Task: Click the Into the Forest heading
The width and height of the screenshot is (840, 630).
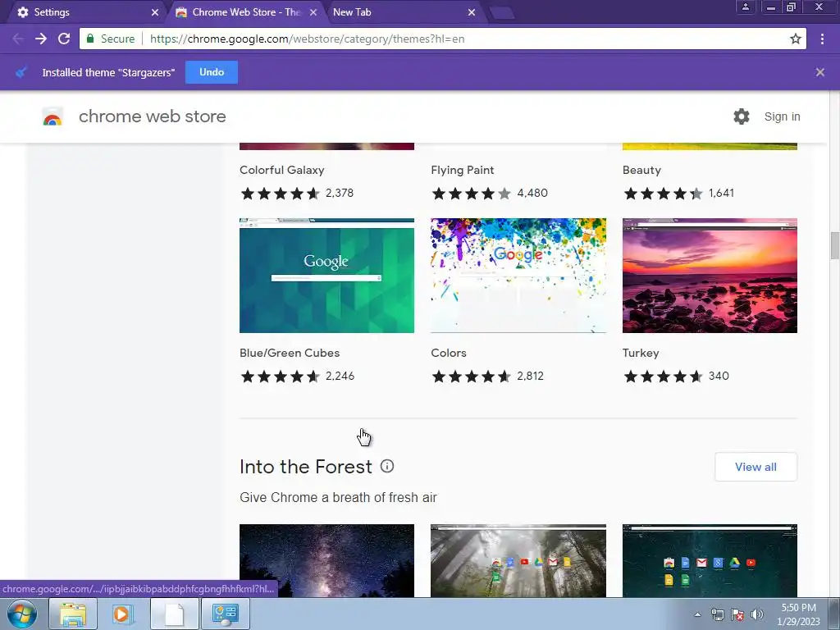Action: [305, 467]
